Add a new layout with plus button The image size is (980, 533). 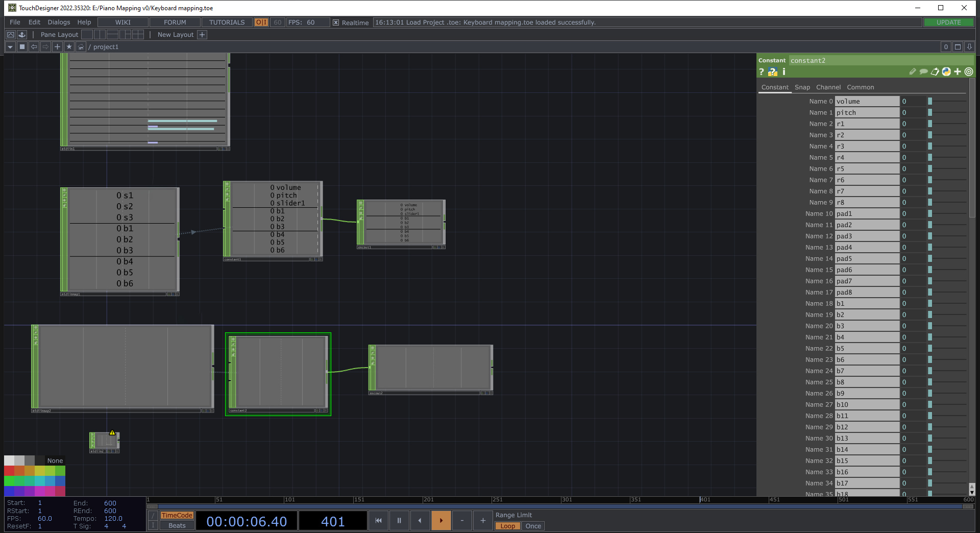point(202,35)
